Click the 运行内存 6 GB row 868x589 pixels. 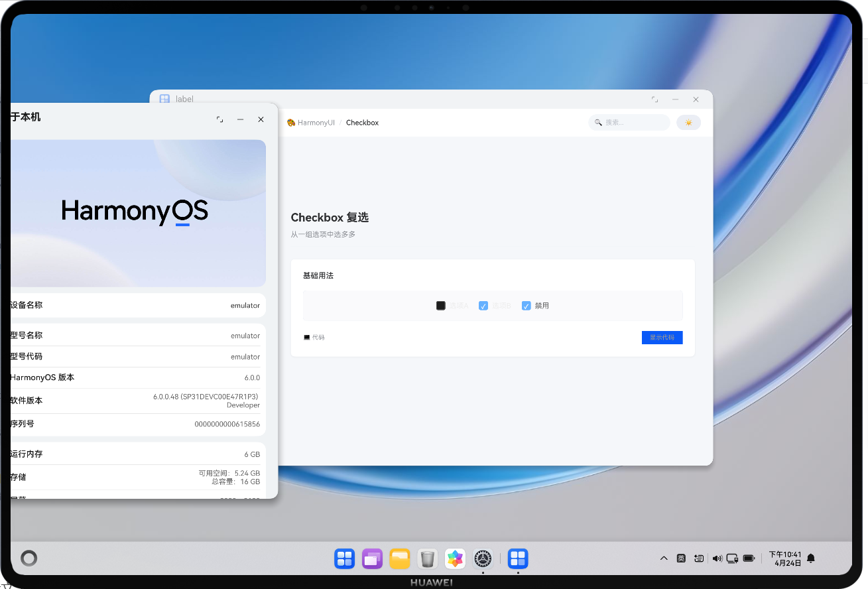[x=138, y=454]
